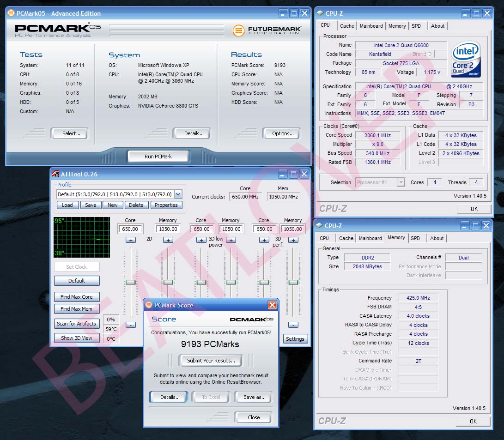The image size is (504, 440).
Task: Click the PCMark05 title bar icon
Action: point(11,13)
